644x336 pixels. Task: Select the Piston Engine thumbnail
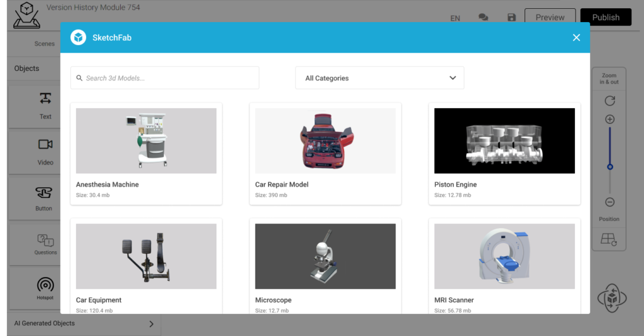pos(504,141)
